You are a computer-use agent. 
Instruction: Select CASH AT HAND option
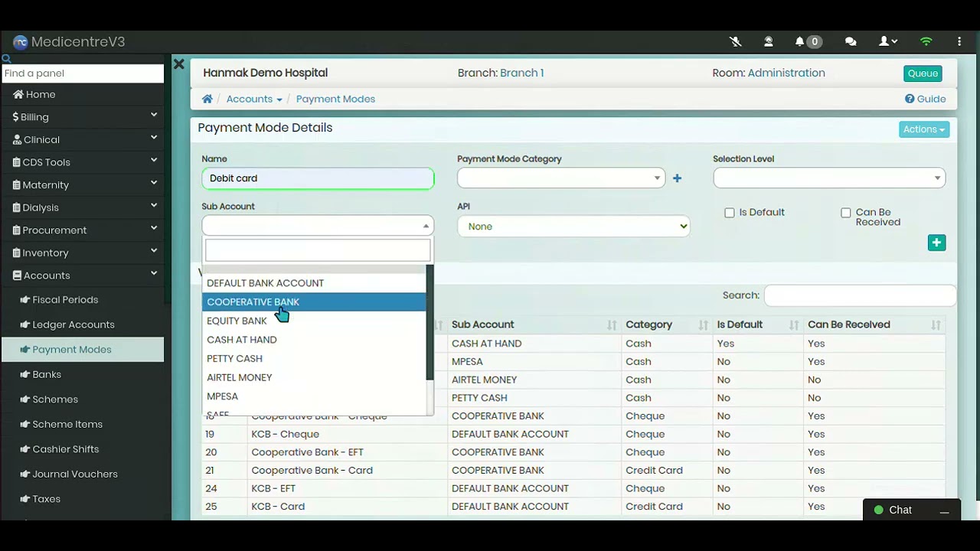314,340
